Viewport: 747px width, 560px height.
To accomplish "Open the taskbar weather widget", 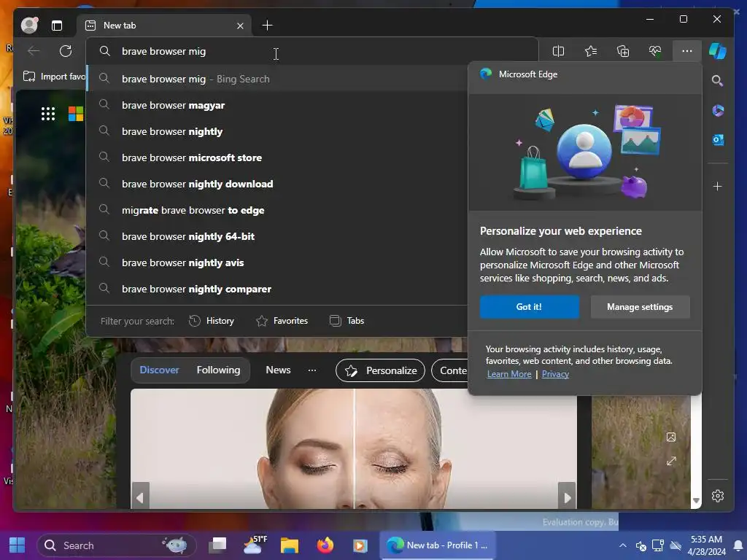I will pos(255,545).
